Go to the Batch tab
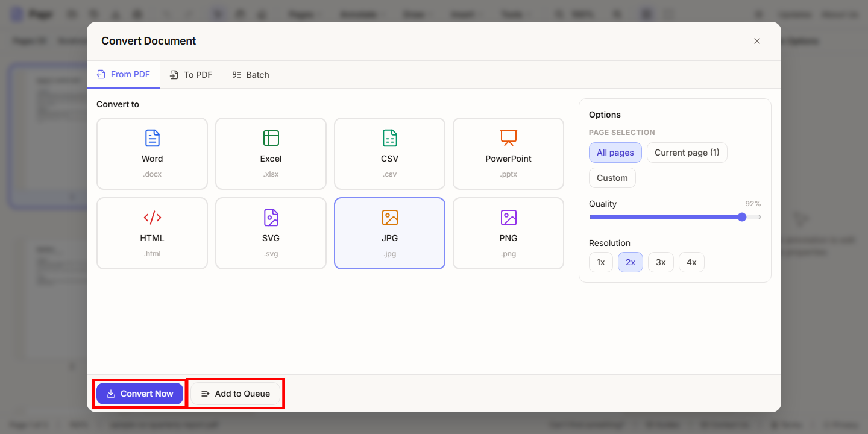The image size is (868, 434). click(x=250, y=75)
